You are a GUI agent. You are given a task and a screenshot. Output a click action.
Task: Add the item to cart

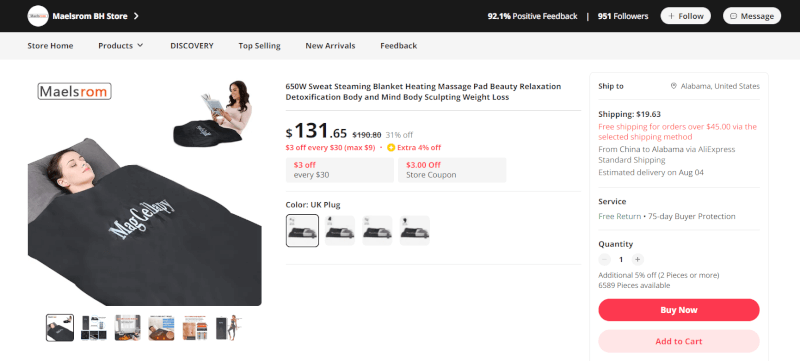click(679, 342)
